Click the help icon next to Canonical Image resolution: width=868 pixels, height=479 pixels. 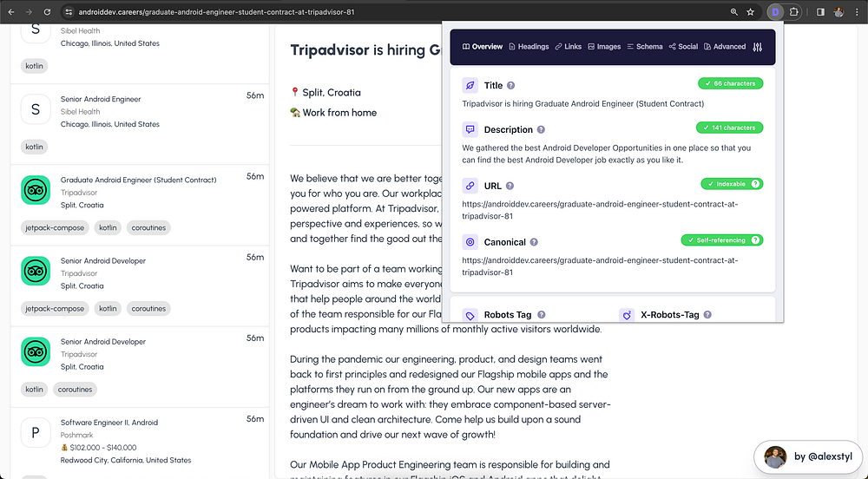[x=534, y=242]
